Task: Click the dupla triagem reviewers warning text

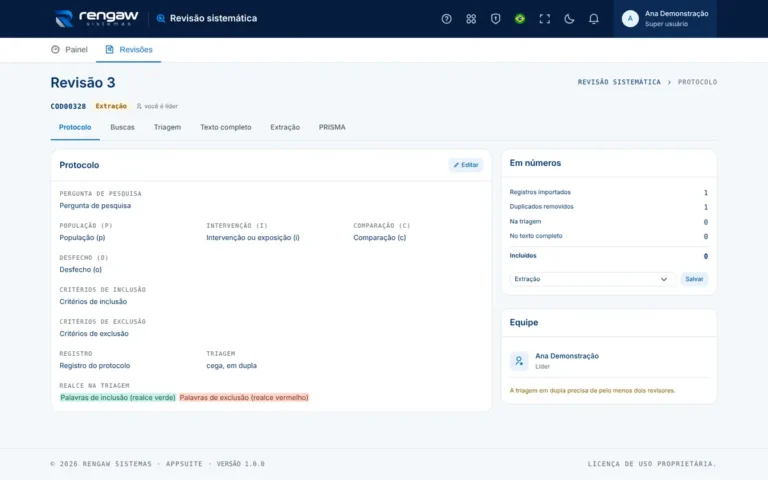Action: tap(592, 390)
